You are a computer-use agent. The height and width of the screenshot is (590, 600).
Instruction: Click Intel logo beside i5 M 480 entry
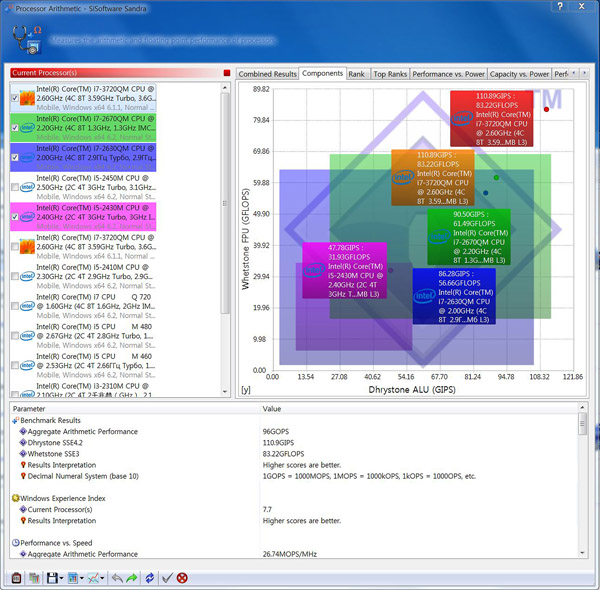(x=27, y=336)
